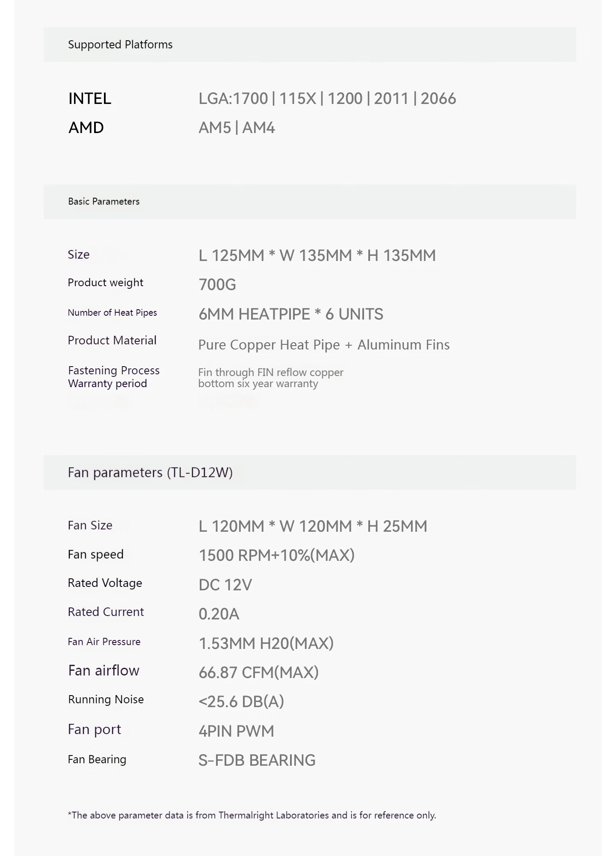Click the Fan speed label

coord(95,554)
